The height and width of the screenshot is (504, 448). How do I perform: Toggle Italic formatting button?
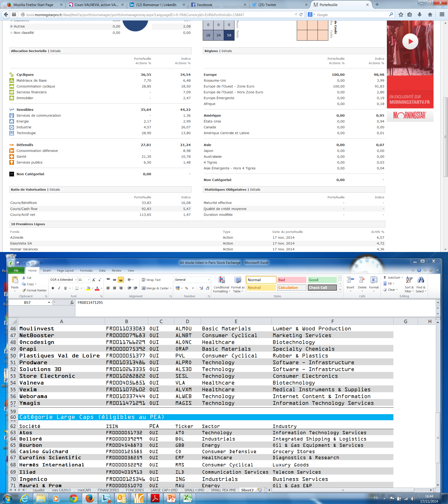click(x=59, y=288)
